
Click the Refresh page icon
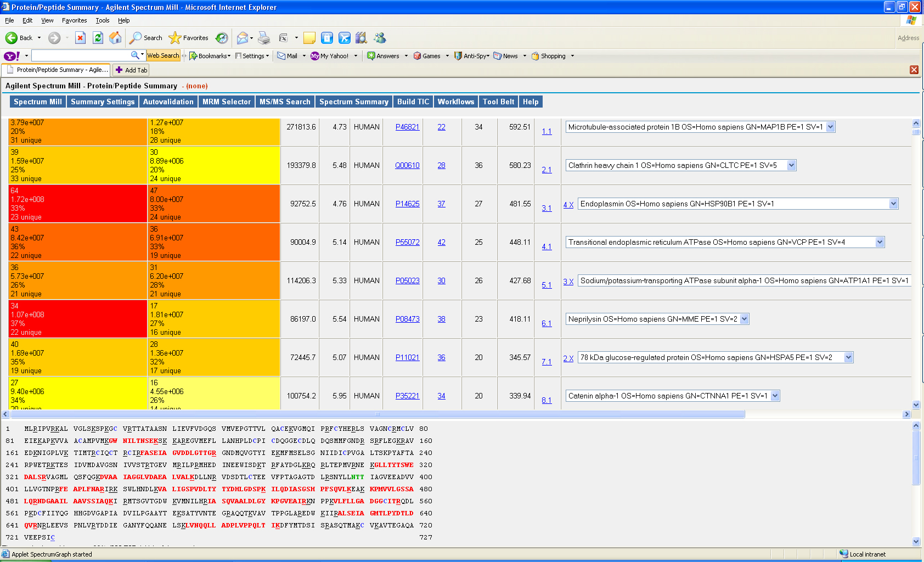pyautogui.click(x=98, y=38)
